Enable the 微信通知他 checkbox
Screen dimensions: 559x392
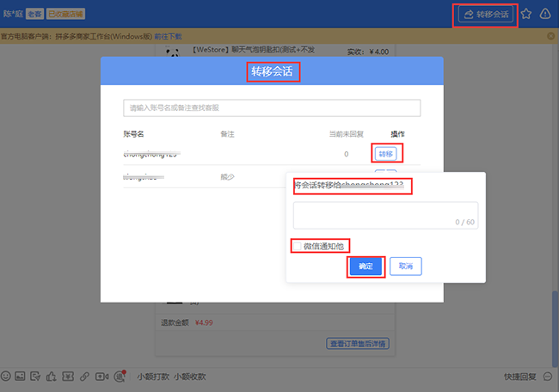(x=298, y=246)
